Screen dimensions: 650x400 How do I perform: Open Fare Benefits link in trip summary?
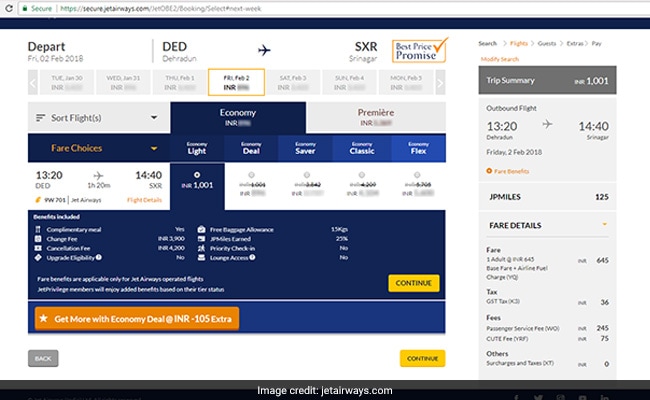512,171
